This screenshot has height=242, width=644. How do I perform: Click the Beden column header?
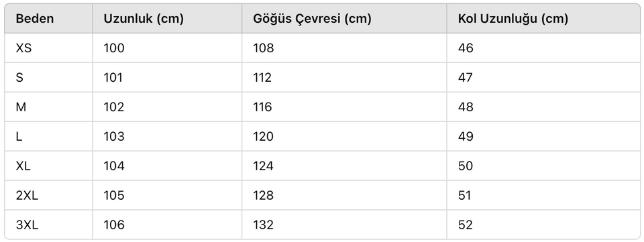(x=35, y=19)
